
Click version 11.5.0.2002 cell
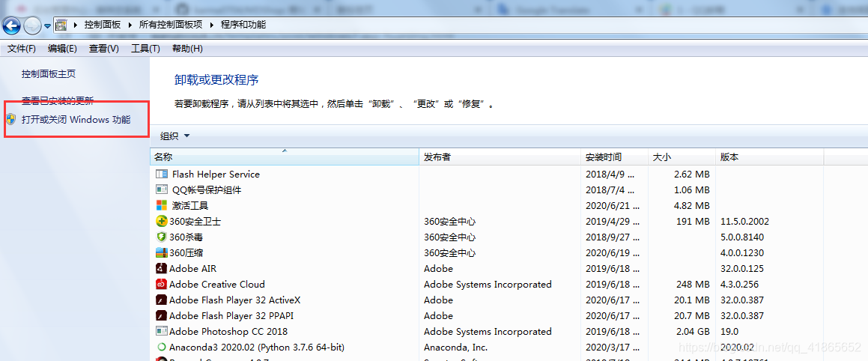(x=744, y=222)
